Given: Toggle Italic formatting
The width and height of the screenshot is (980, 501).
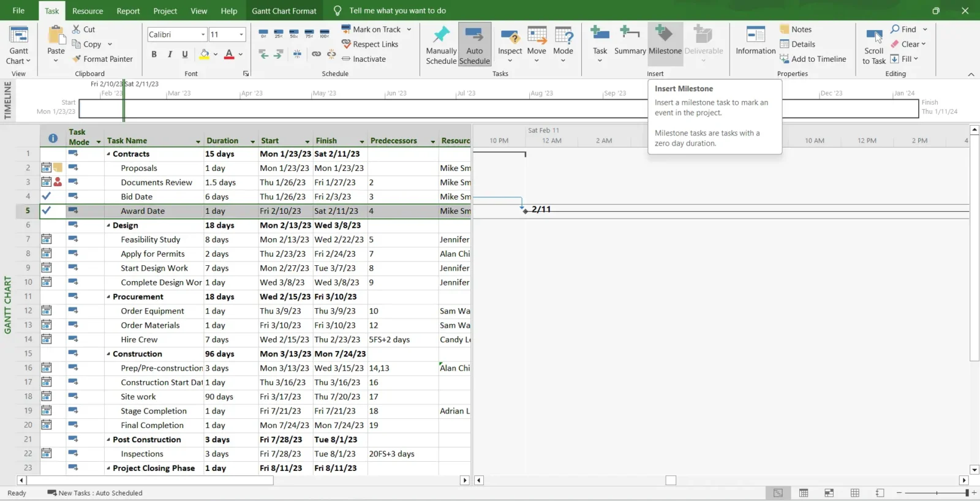Looking at the screenshot, I should [x=170, y=55].
